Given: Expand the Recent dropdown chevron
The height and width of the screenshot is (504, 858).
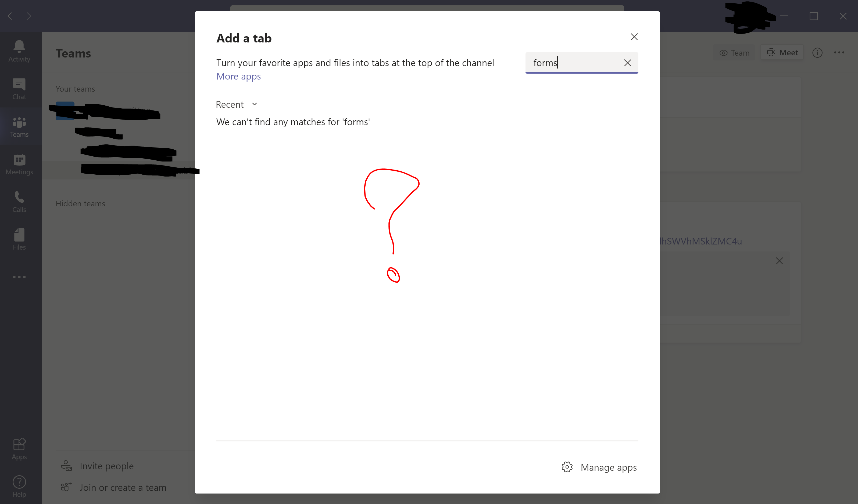Looking at the screenshot, I should coord(254,104).
